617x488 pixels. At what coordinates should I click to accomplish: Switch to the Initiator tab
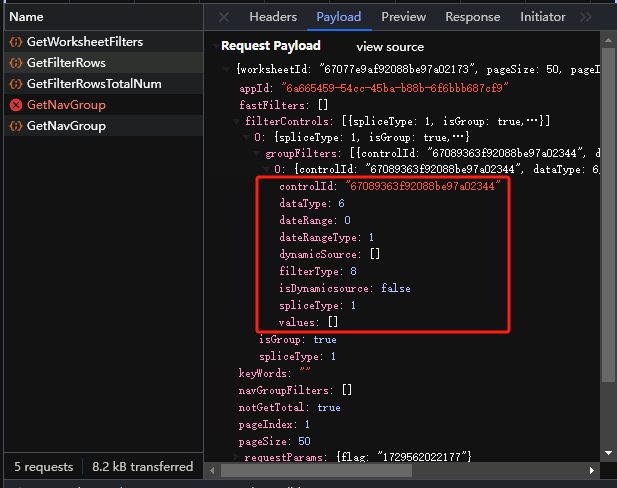pos(542,17)
